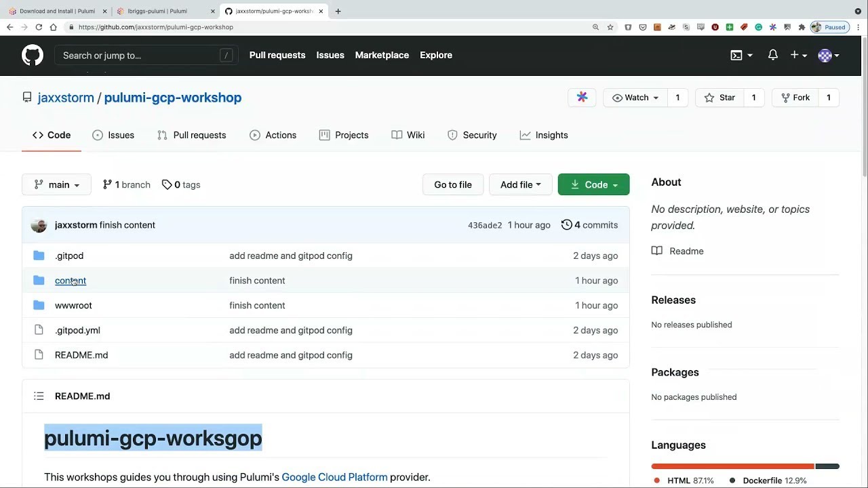
Task: Open the .gitpod.yml file
Action: coord(77,330)
